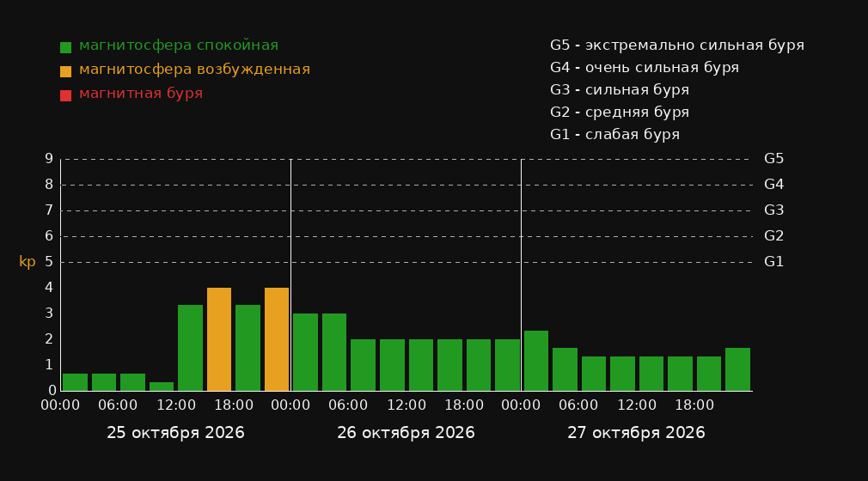
Task: Click the G3 marker beside the chart
Action: click(x=773, y=210)
